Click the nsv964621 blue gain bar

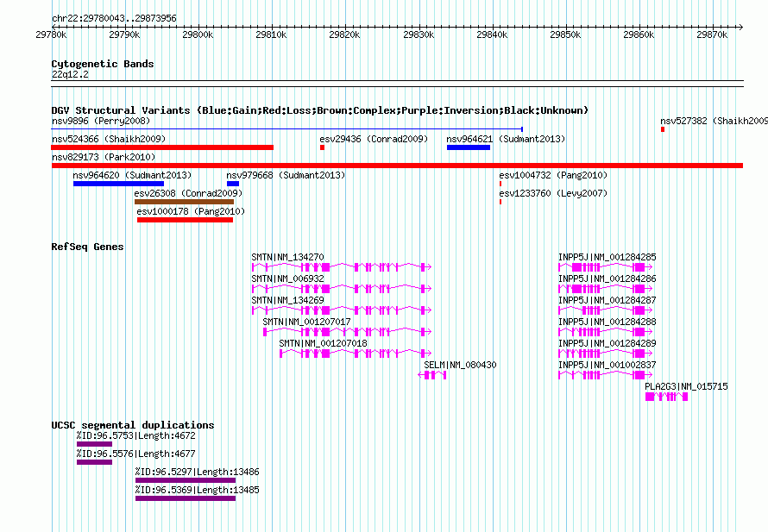click(x=469, y=147)
